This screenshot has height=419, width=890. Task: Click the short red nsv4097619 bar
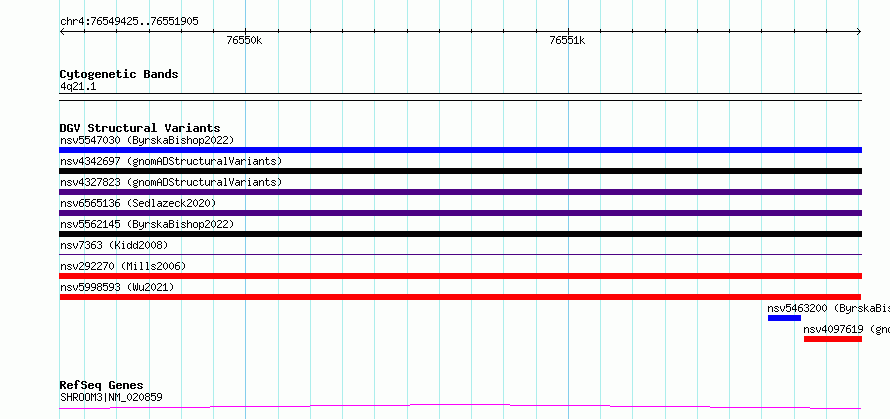[833, 339]
